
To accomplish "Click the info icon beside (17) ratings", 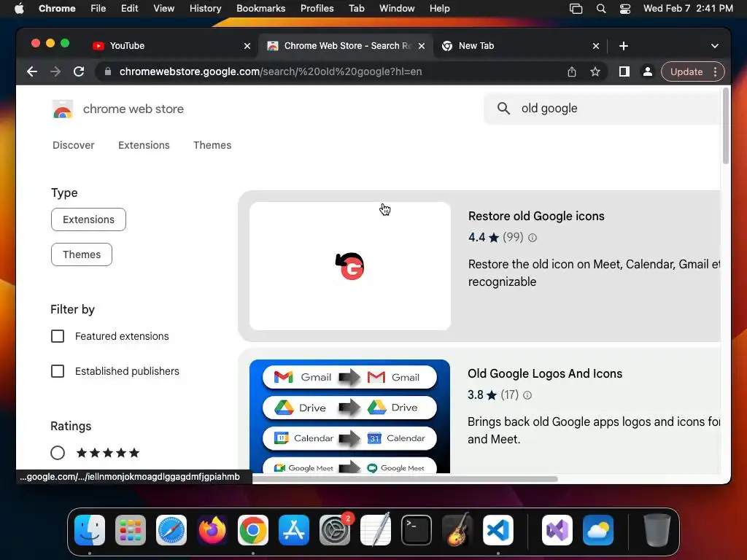I will pyautogui.click(x=527, y=395).
